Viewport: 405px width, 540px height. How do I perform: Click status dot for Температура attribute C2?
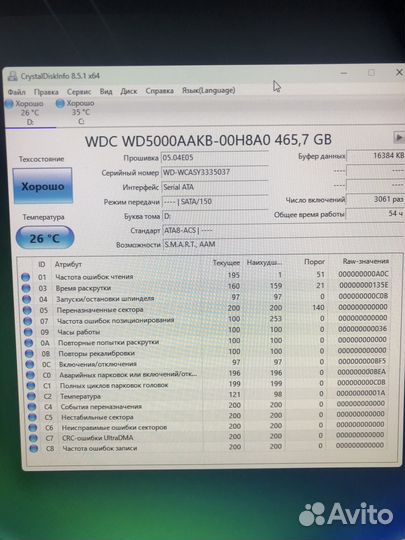(x=31, y=396)
